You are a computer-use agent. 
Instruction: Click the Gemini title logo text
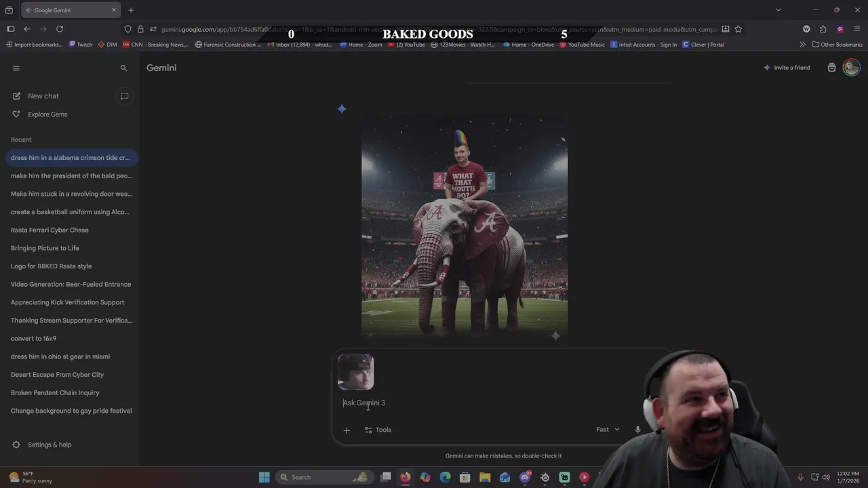coord(161,68)
